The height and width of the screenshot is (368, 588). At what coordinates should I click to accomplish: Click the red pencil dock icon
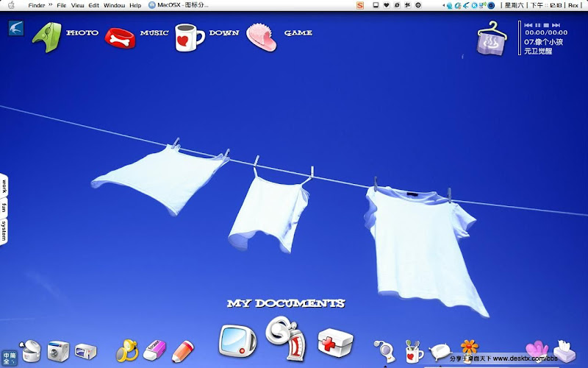pos(182,350)
